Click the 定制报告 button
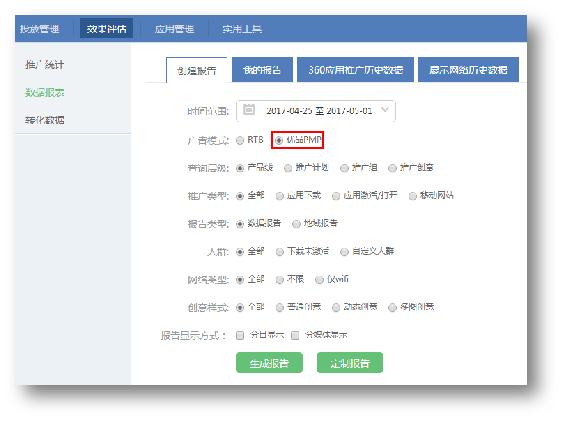This screenshot has height=422, width=564. click(x=350, y=363)
